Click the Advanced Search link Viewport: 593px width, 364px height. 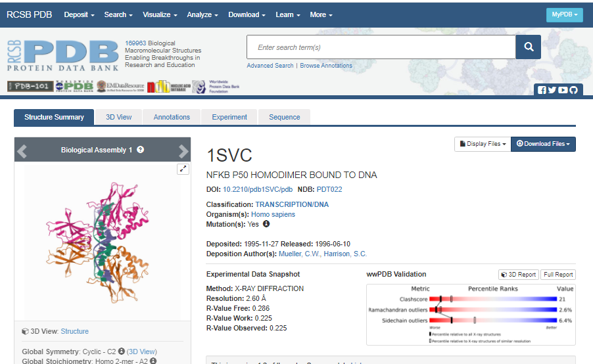coord(270,66)
